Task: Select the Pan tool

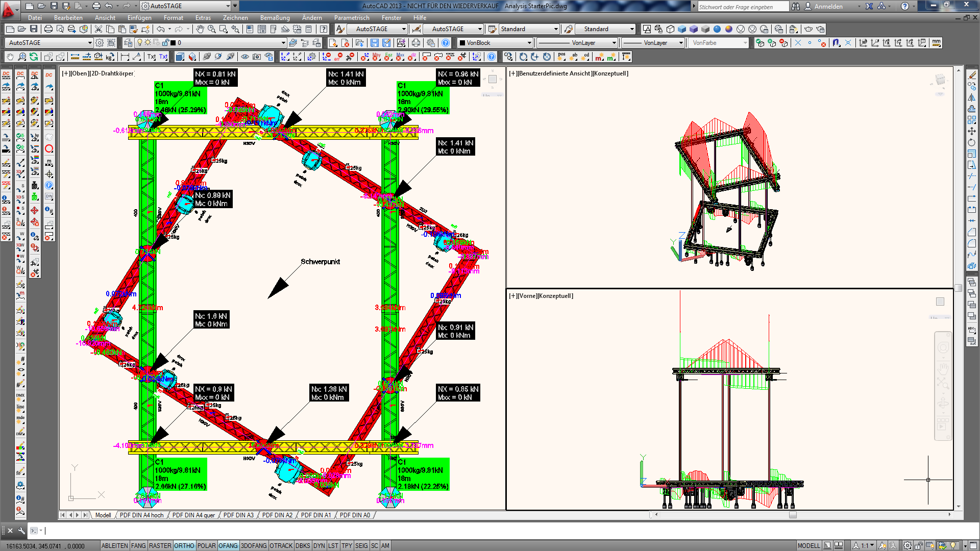Action: tap(200, 29)
